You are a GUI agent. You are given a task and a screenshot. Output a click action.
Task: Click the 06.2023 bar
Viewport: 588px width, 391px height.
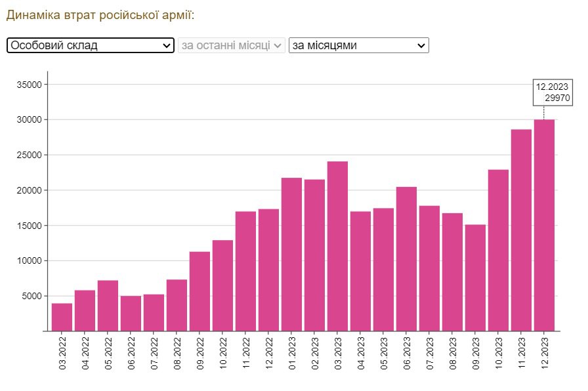406,258
